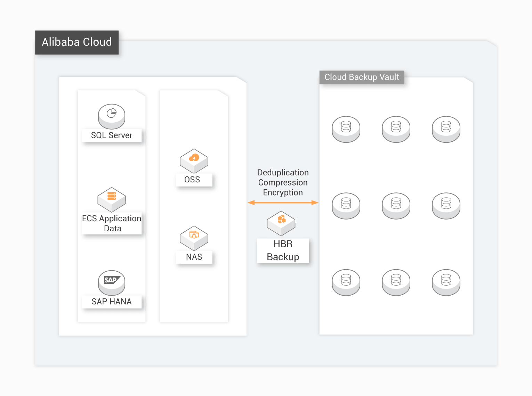Click the "HBR Backup" label
This screenshot has height=396, width=532.
(283, 250)
